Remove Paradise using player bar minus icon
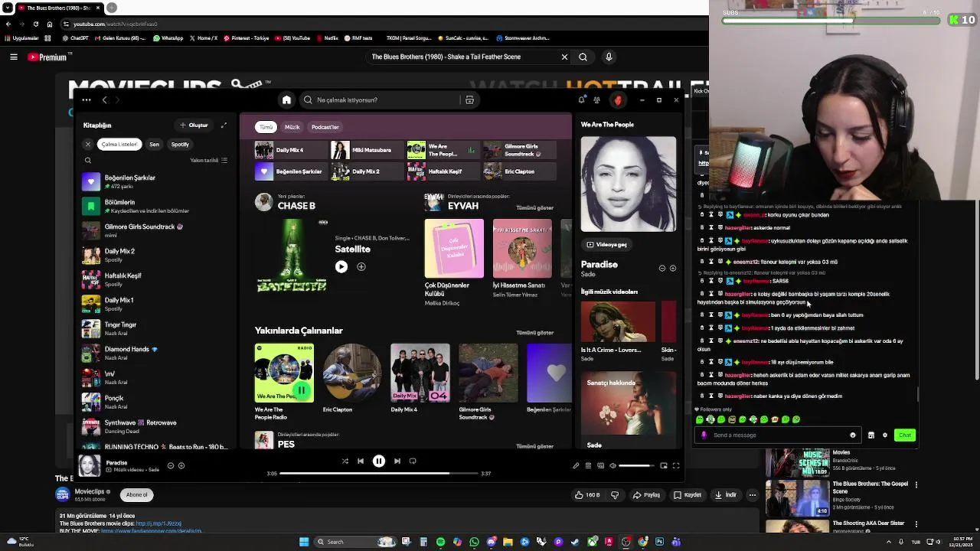Screen dimensions: 980x551 (171, 465)
